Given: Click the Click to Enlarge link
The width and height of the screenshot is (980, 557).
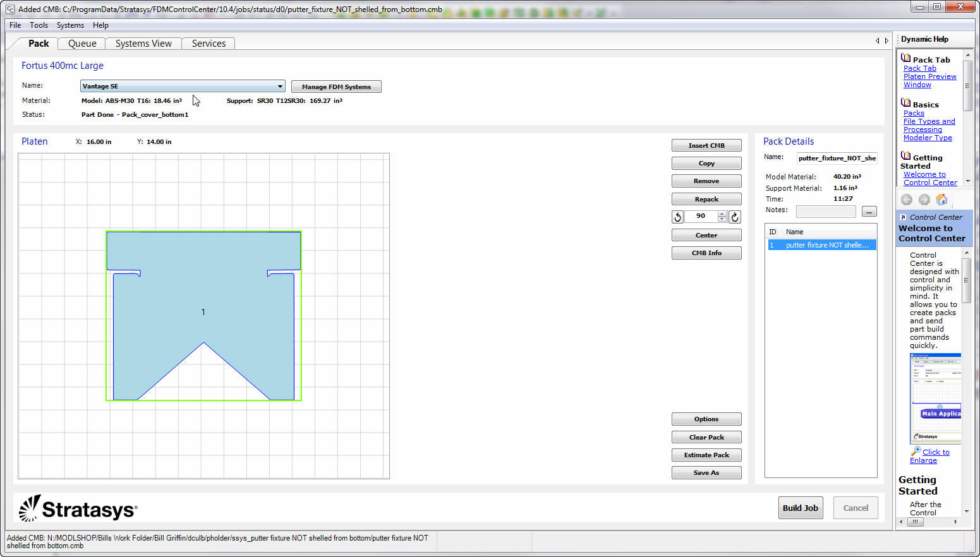Looking at the screenshot, I should tap(929, 456).
